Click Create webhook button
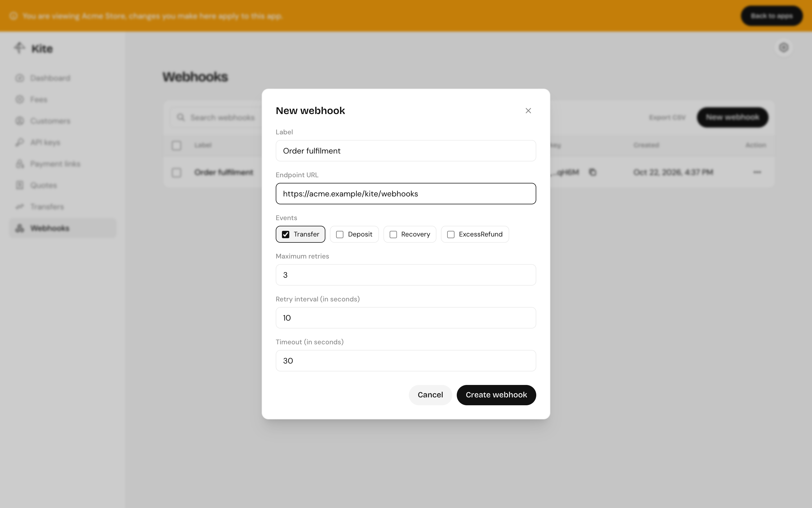This screenshot has height=508, width=812. pos(496,395)
